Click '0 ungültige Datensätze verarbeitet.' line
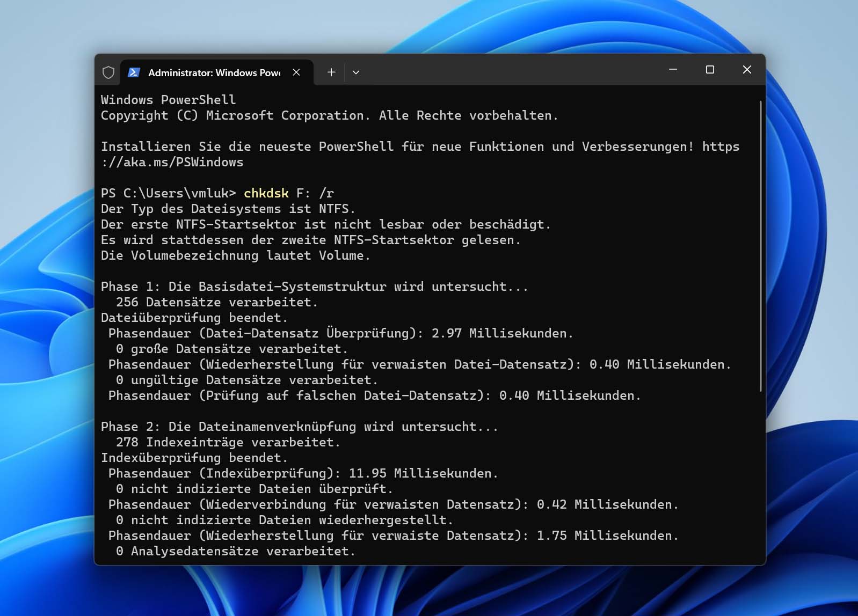This screenshot has width=858, height=616. pos(247,380)
